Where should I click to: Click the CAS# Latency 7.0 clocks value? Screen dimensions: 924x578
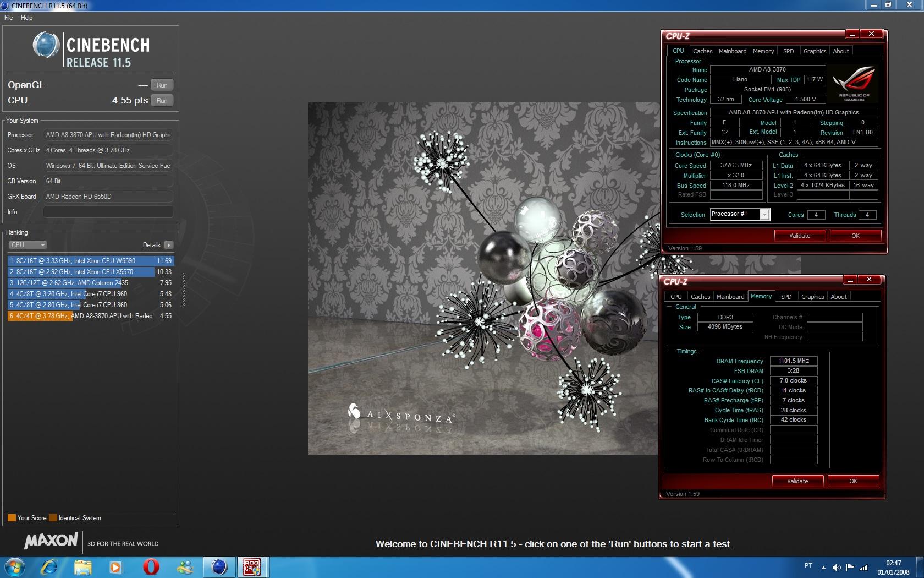coord(794,381)
